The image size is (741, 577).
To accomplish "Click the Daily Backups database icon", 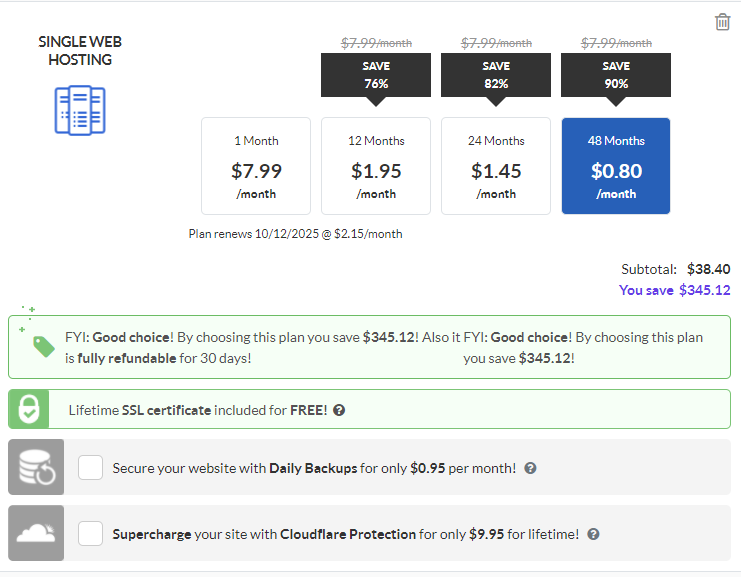I will (36, 467).
